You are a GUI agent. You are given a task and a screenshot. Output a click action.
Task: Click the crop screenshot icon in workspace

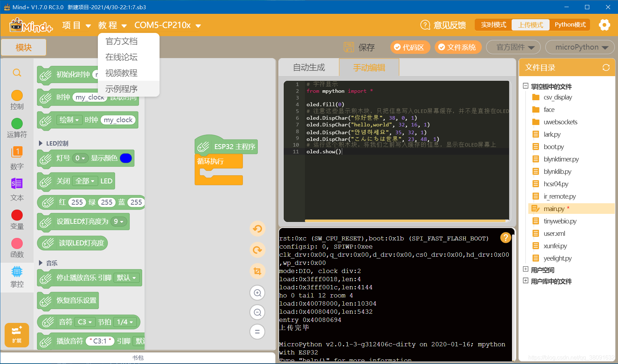tap(257, 271)
